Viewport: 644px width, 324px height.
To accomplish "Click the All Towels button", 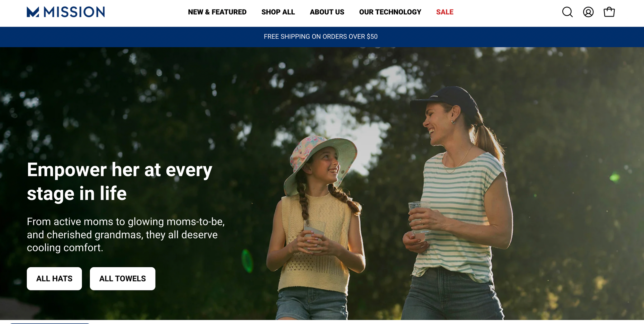I will click(122, 278).
